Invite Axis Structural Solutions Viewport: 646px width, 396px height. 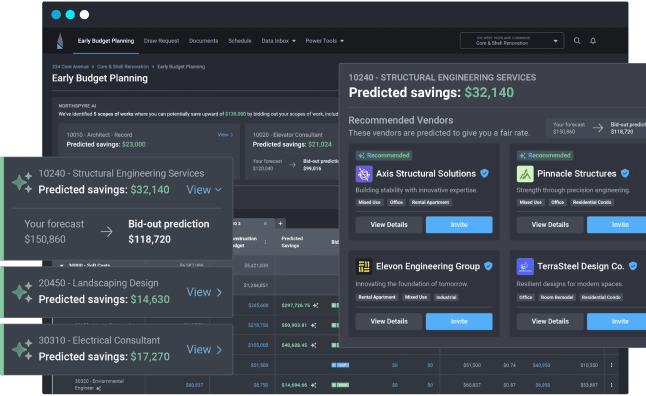pos(459,225)
